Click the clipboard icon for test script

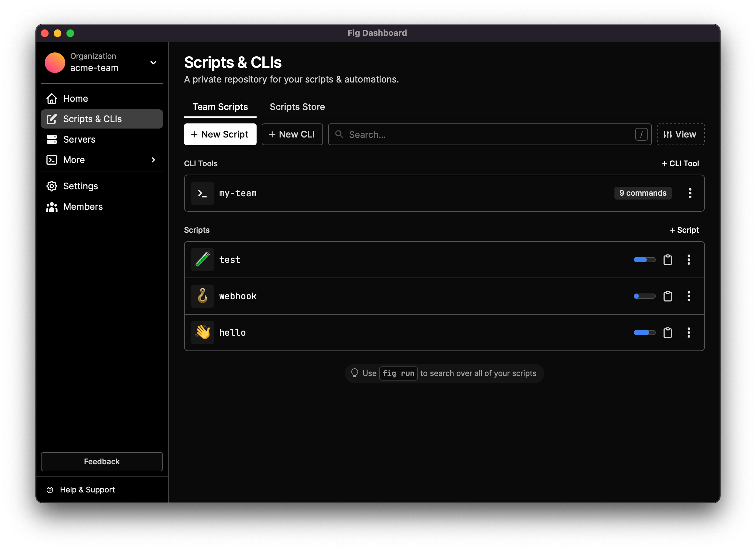click(x=667, y=260)
